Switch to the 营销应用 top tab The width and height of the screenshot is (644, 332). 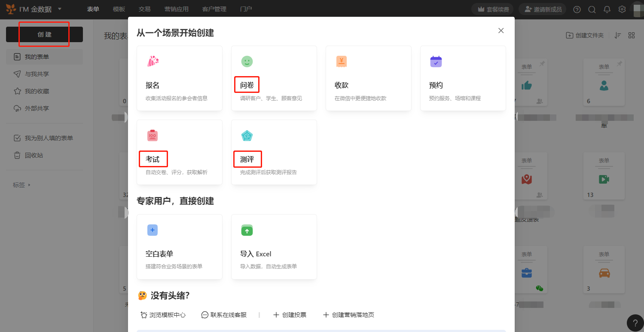(x=177, y=9)
